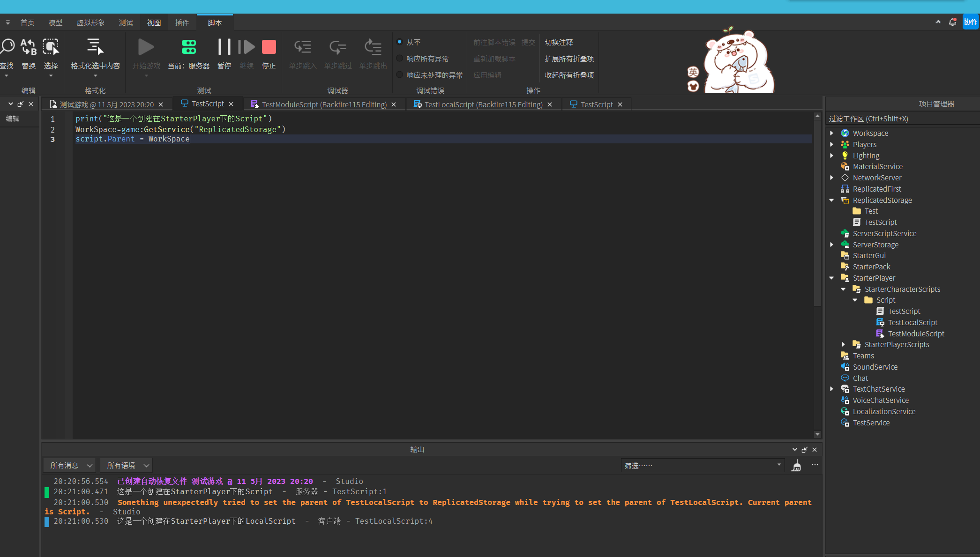980x557 pixels.
Task: Click Format Selection (格式化选中内容) icon
Action: click(95, 47)
